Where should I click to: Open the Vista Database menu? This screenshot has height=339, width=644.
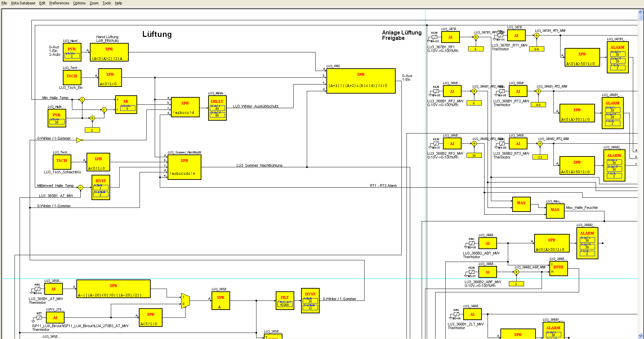point(23,3)
